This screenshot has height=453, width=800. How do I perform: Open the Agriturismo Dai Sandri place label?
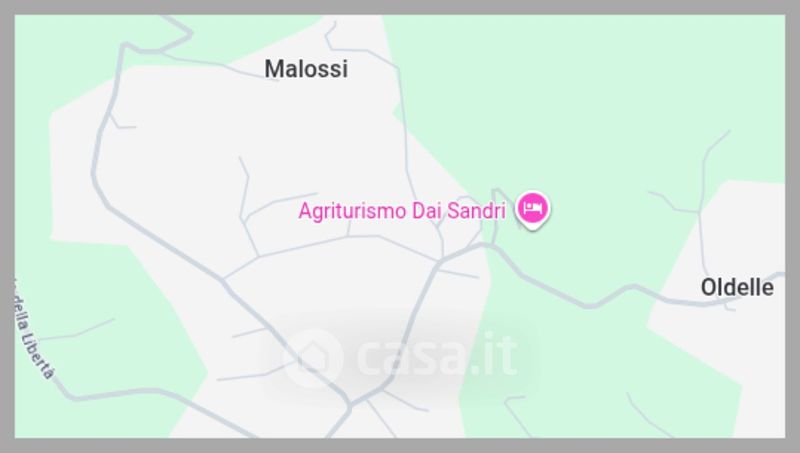(x=402, y=211)
